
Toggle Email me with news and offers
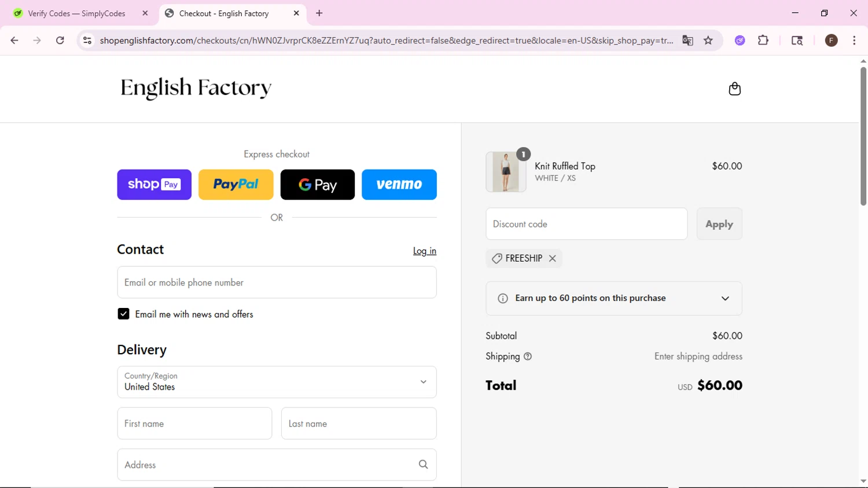[x=123, y=314]
